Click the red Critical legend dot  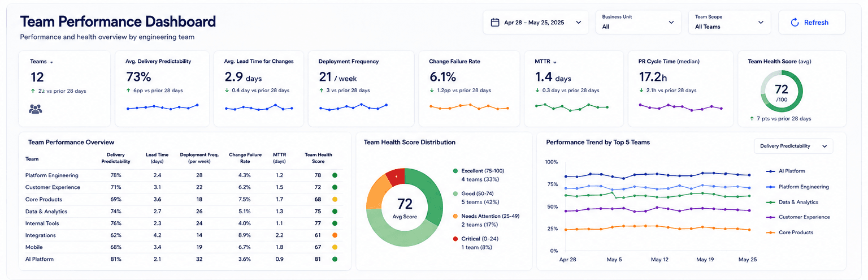(x=455, y=239)
